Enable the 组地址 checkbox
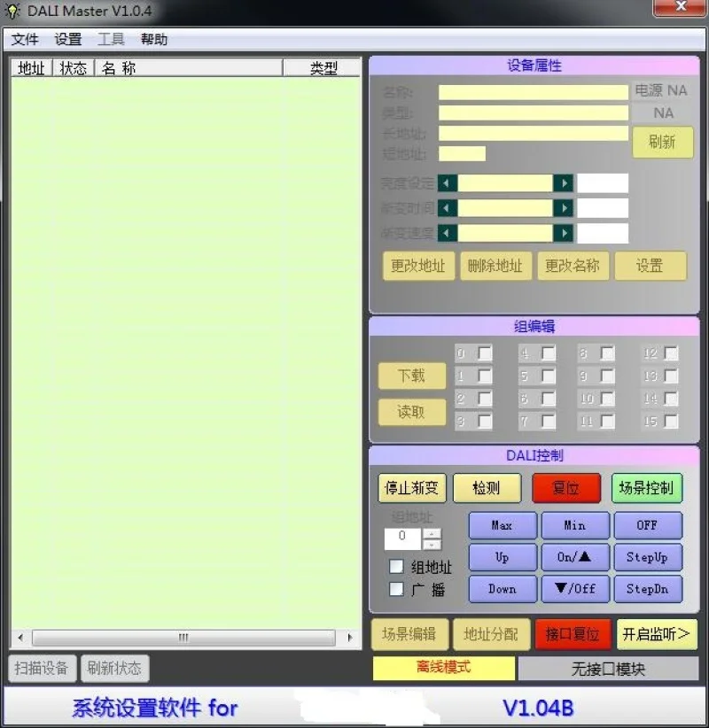Viewport: 709px width, 728px height. 396,567
